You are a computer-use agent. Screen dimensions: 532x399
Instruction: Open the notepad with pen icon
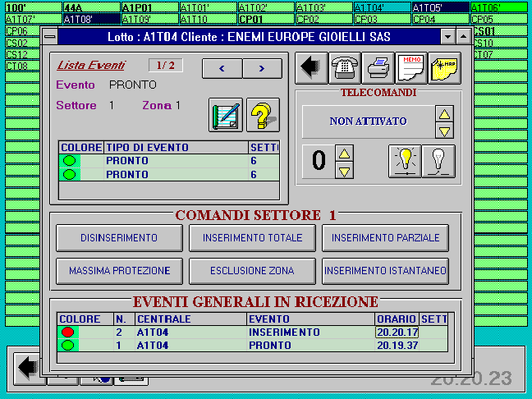click(226, 115)
